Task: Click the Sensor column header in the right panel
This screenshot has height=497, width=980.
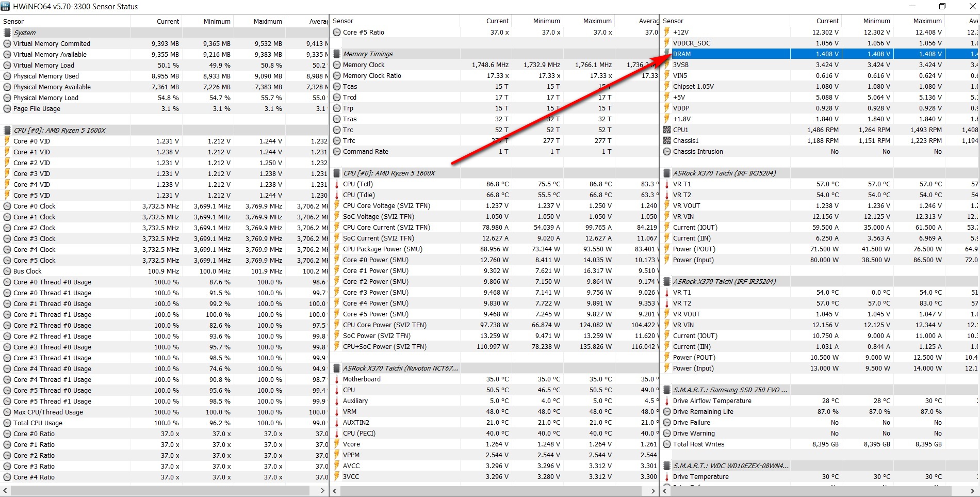Action: [725, 21]
